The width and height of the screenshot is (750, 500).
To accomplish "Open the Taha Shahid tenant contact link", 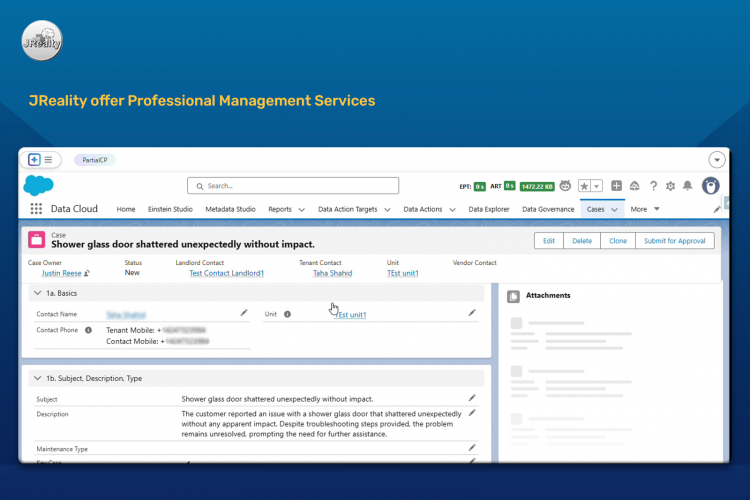I will (x=332, y=273).
